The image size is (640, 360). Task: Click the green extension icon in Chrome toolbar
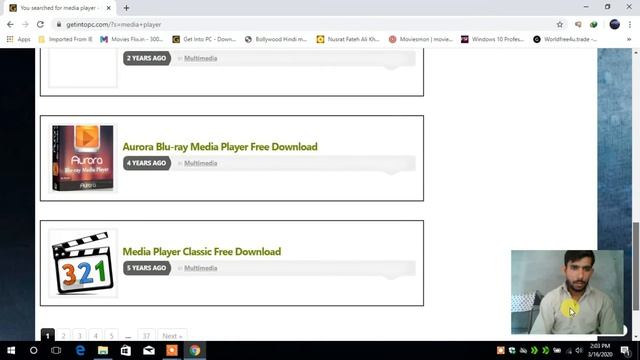pos(593,24)
